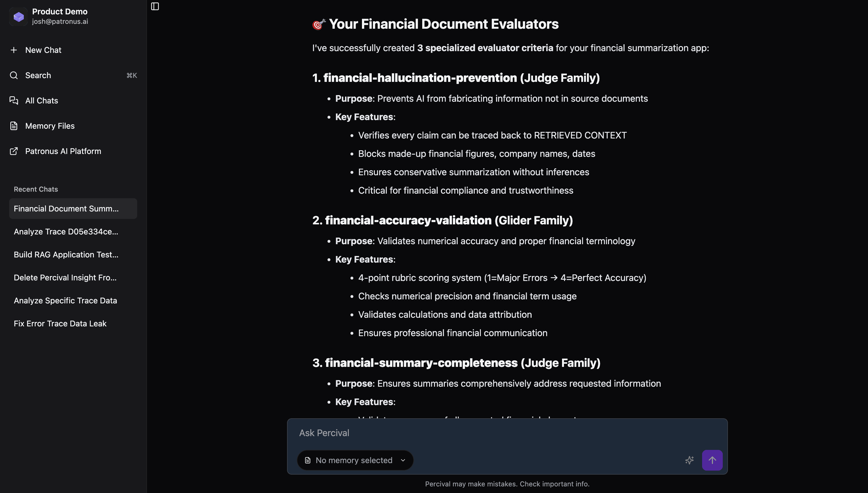This screenshot has width=868, height=493.
Task: Open Fix Error Trace Data Leak chat
Action: 60,324
